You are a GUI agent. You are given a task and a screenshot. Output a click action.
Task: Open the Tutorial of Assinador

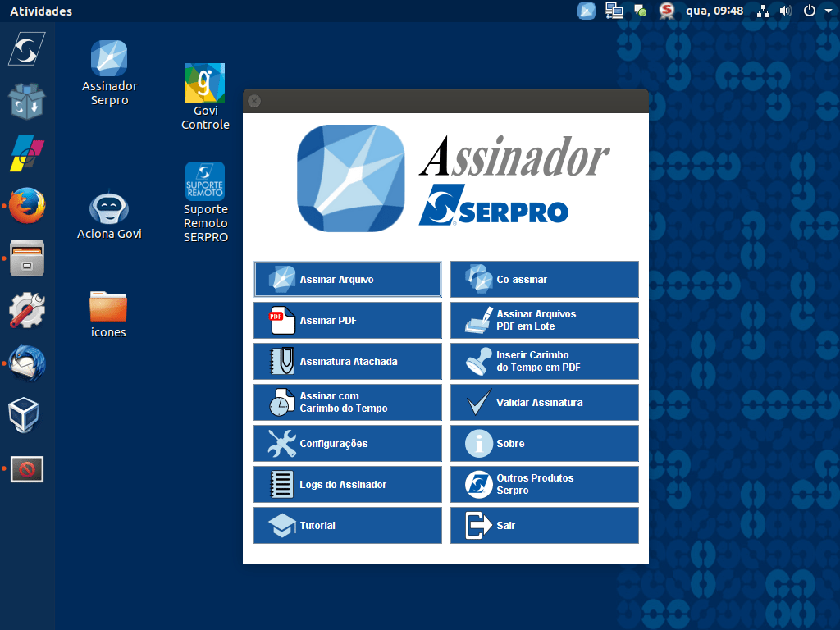pyautogui.click(x=347, y=525)
